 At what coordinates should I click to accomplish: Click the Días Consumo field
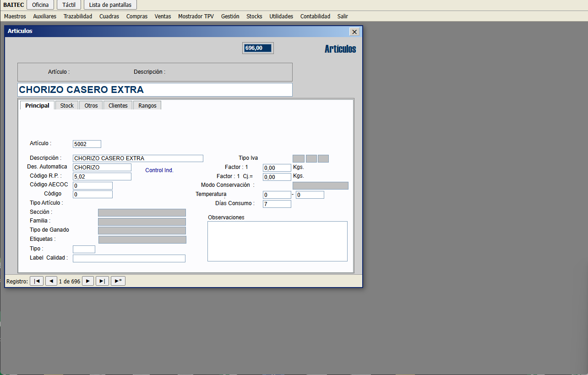click(277, 204)
